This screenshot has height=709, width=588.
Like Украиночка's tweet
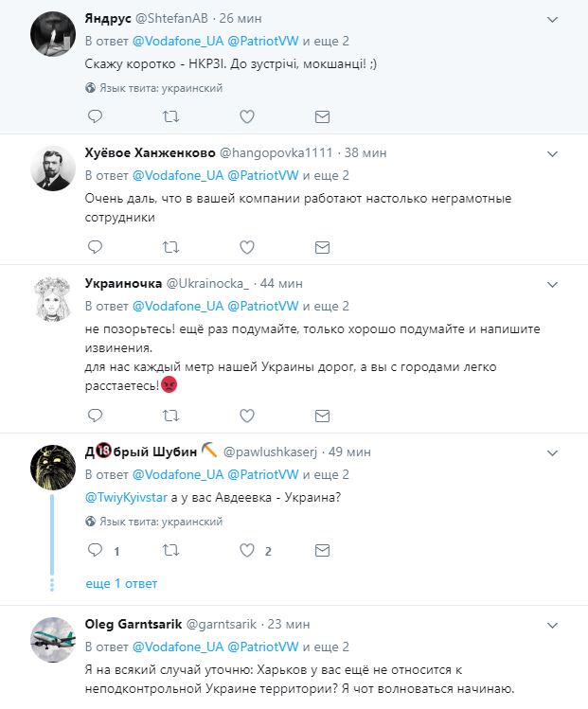246,415
